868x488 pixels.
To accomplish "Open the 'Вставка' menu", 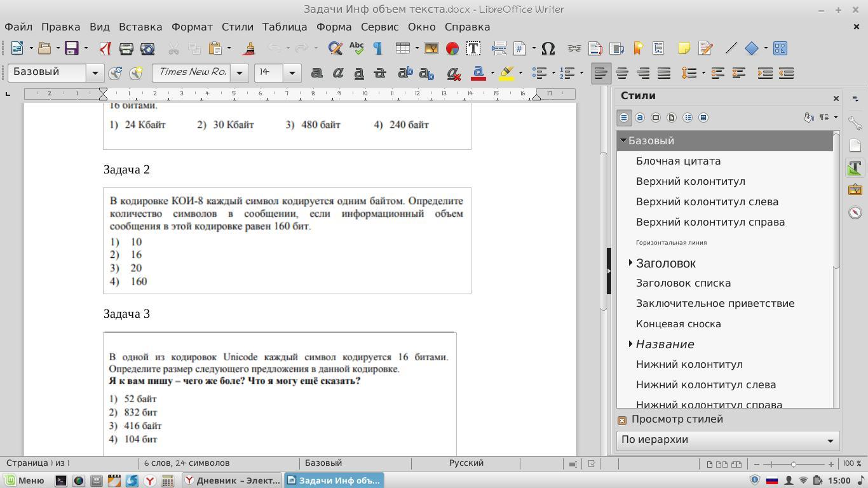I will [x=140, y=27].
